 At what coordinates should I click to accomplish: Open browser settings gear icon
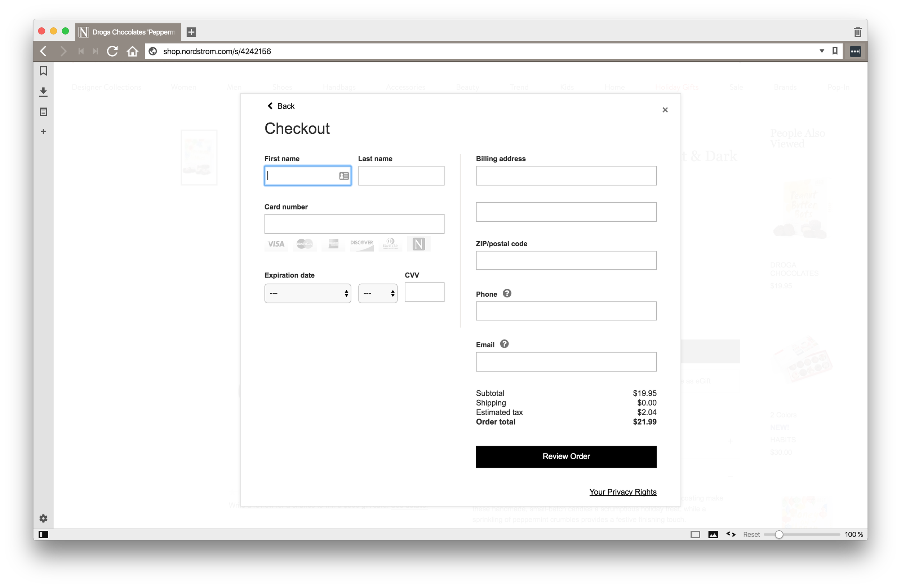[x=44, y=518]
